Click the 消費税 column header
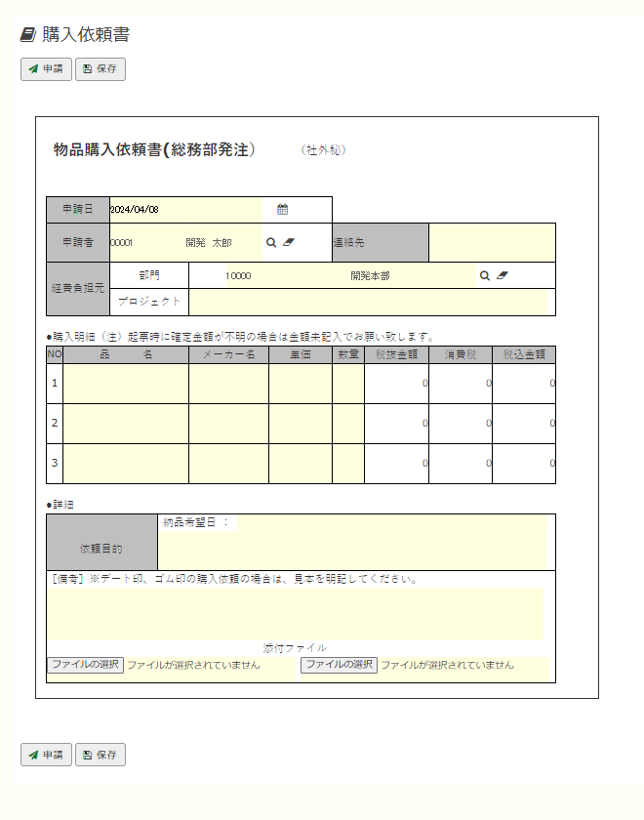 click(461, 354)
